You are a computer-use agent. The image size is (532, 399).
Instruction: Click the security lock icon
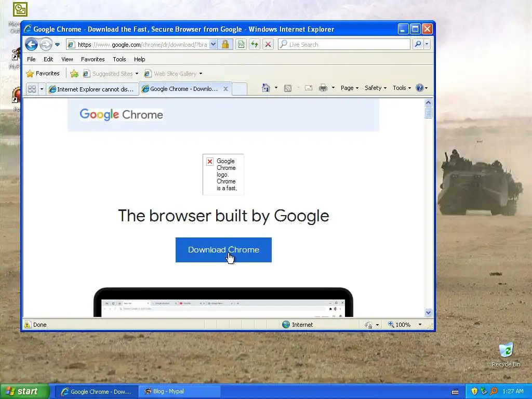[x=225, y=45]
